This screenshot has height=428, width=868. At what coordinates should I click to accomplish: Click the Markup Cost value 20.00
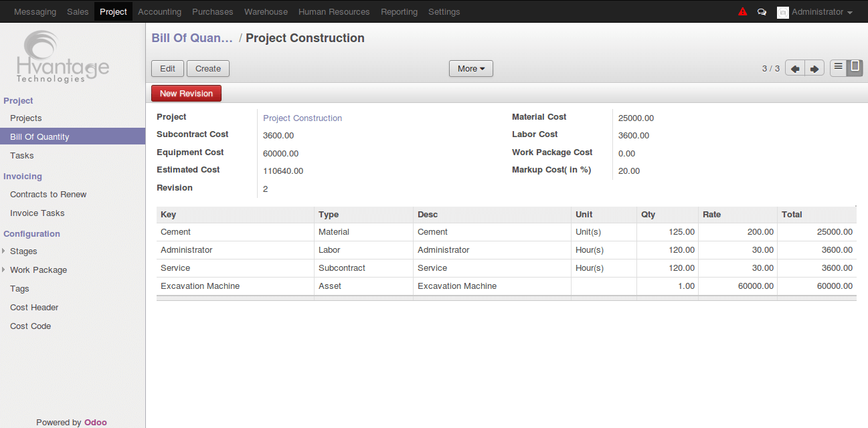pos(629,171)
